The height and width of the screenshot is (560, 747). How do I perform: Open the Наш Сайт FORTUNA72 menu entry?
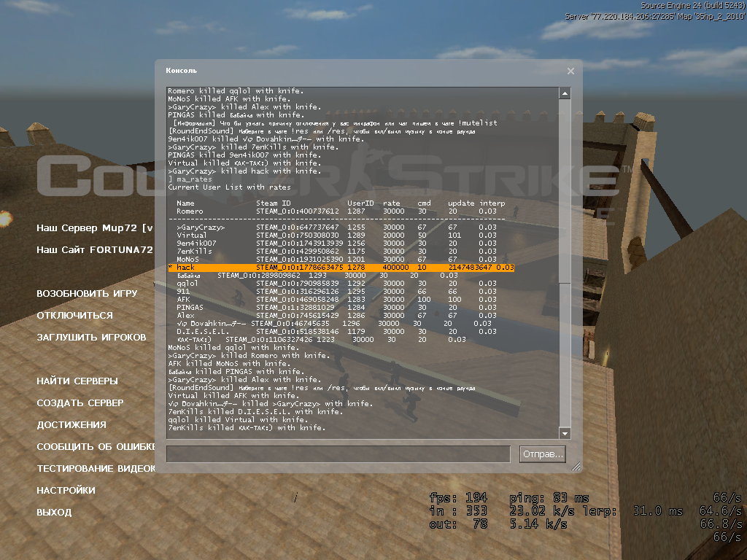pos(95,249)
